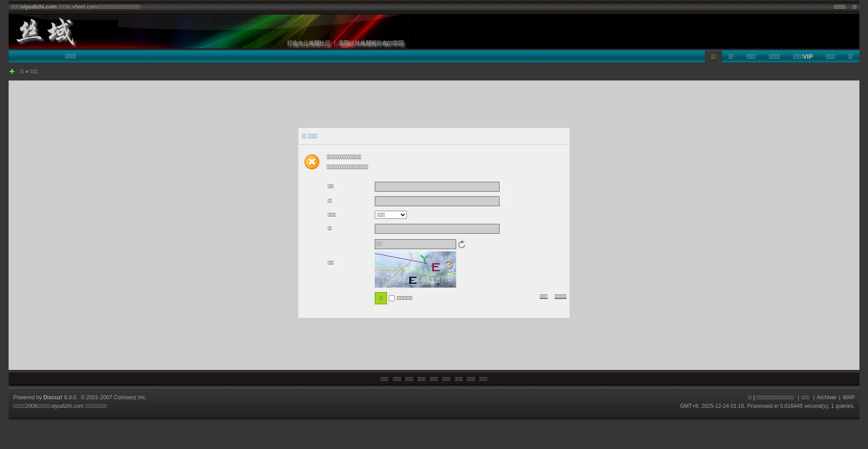Click the Comsenz Inc. footer link
The width and height of the screenshot is (868, 449).
click(x=130, y=397)
